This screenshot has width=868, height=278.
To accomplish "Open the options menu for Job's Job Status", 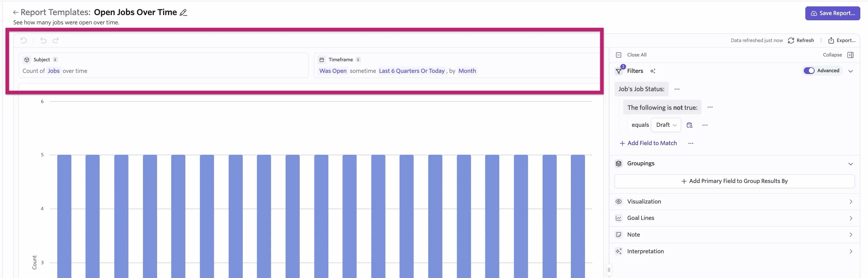I will tap(677, 89).
